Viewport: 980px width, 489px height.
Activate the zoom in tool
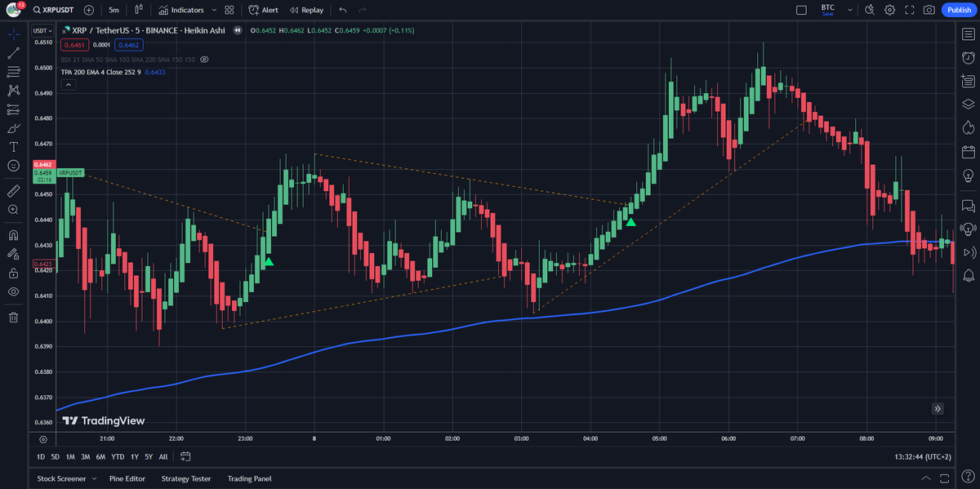13,209
